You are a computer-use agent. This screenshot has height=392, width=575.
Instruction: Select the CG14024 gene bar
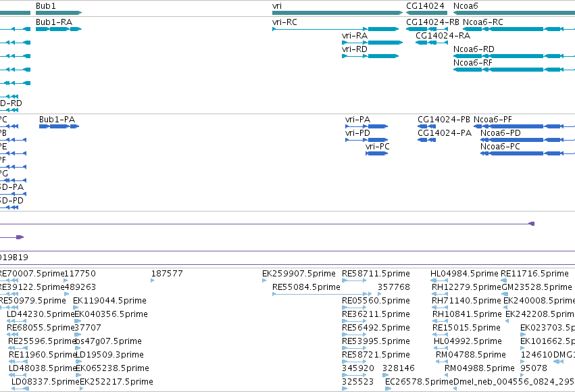point(427,13)
